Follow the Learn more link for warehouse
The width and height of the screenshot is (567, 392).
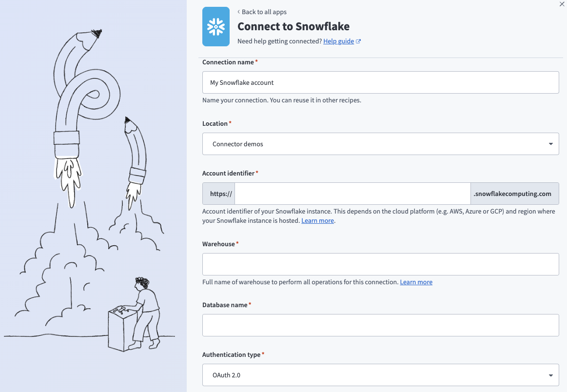[416, 282]
